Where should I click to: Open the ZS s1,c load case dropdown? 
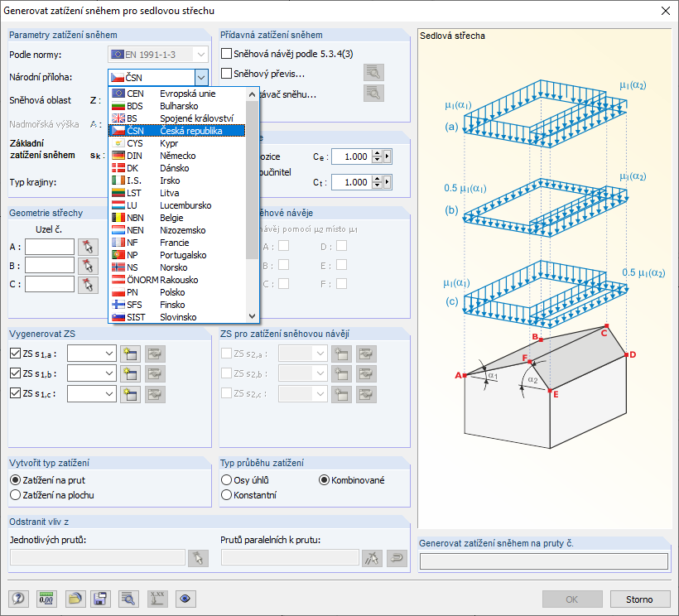click(x=109, y=393)
